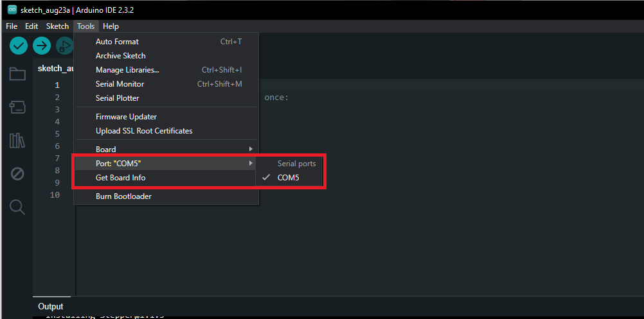The image size is (644, 319).
Task: Click line number 10 in gutter
Action: (x=55, y=194)
